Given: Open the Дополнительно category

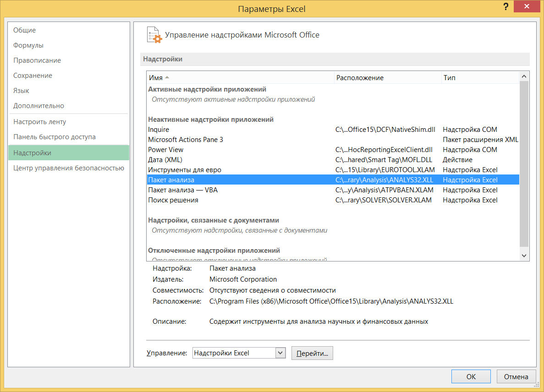Looking at the screenshot, I should (x=69, y=106).
